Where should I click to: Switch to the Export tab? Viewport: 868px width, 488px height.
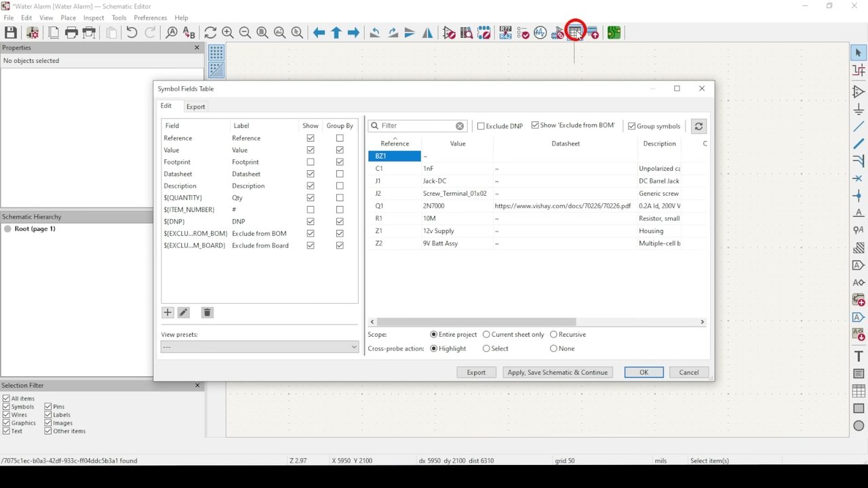(195, 106)
